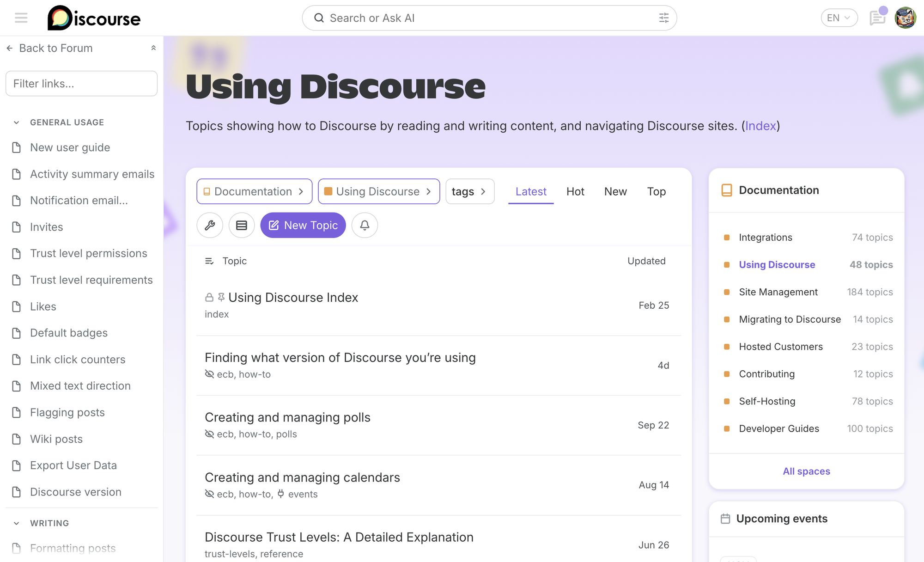Click the Documentation book icon in sidebar panel

tap(727, 190)
